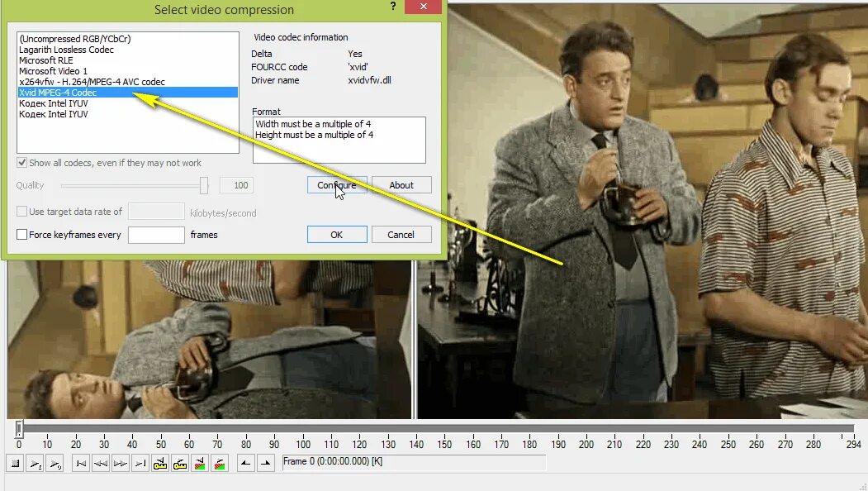Go to previous keyframe (yellow key icon)
Image resolution: width=868 pixels, height=491 pixels.
(x=160, y=463)
